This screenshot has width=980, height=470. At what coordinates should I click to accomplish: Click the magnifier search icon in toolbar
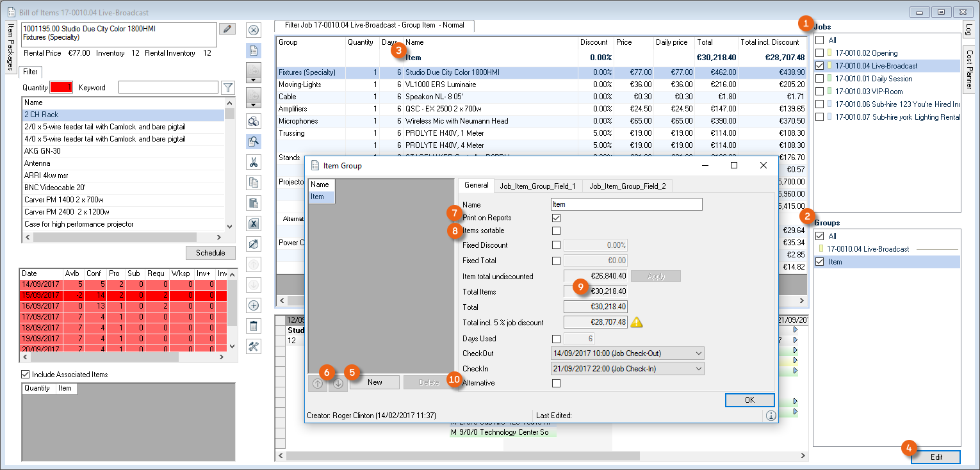[x=254, y=142]
